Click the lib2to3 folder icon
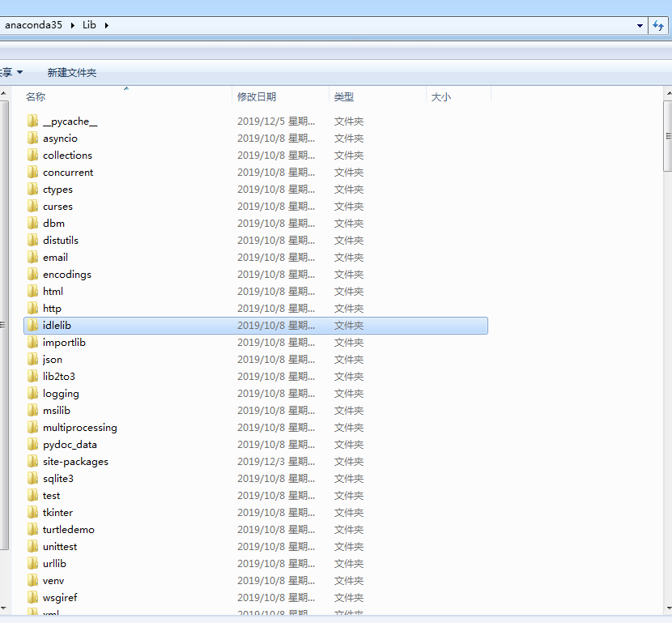 point(32,377)
